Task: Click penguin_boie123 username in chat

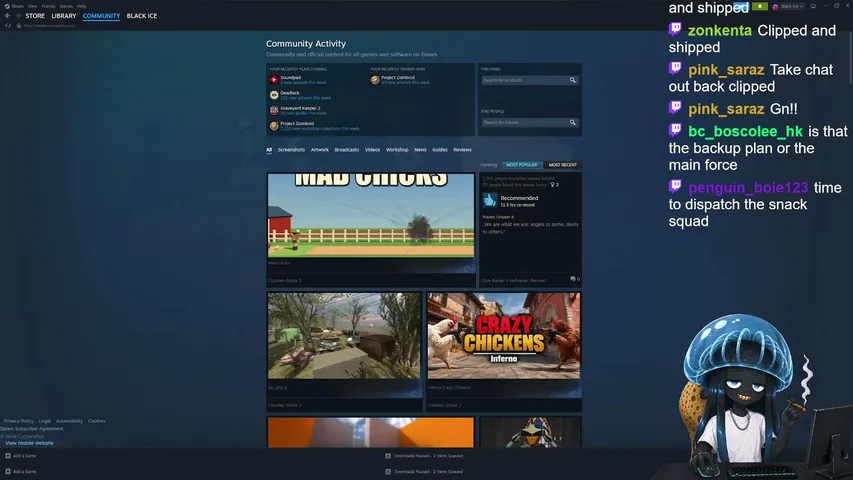Action: point(748,188)
